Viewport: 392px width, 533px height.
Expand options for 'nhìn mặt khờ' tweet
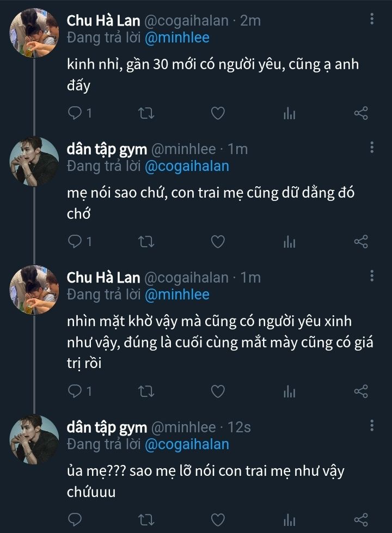click(372, 277)
